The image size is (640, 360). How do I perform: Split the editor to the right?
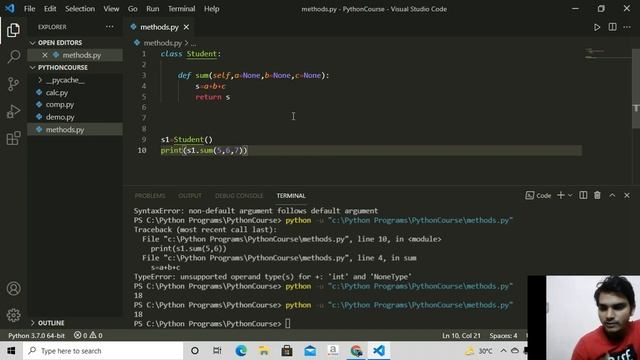(x=612, y=27)
